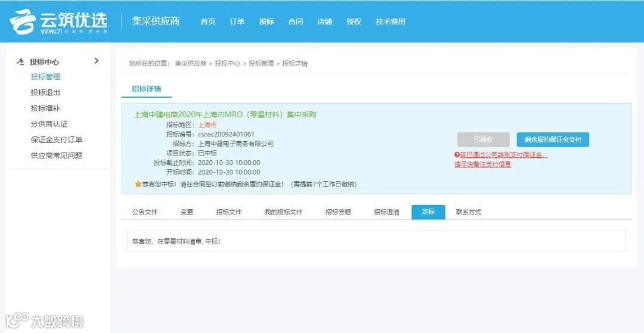The height and width of the screenshot is (333, 644).
Task: Switch to 招标澄清 tab
Action: click(386, 212)
